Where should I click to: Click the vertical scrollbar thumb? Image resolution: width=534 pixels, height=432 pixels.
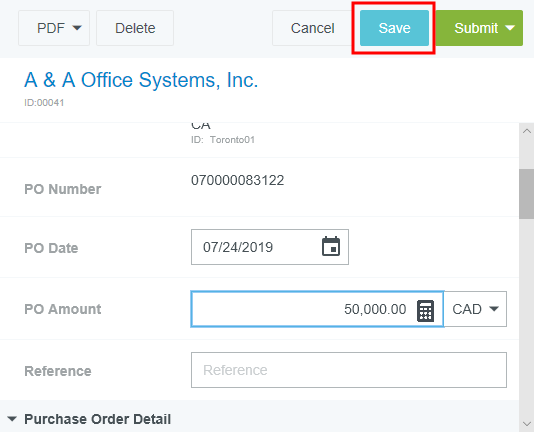click(527, 194)
